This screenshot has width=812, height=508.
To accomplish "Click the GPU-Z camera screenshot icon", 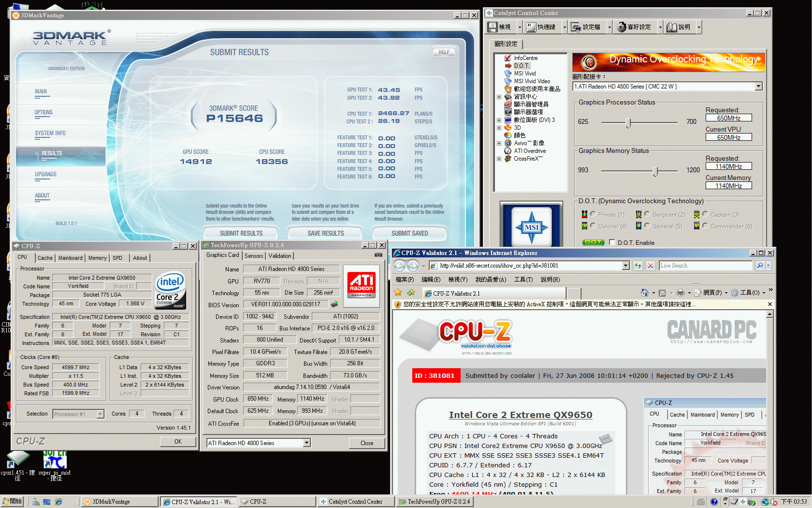I will [x=378, y=255].
